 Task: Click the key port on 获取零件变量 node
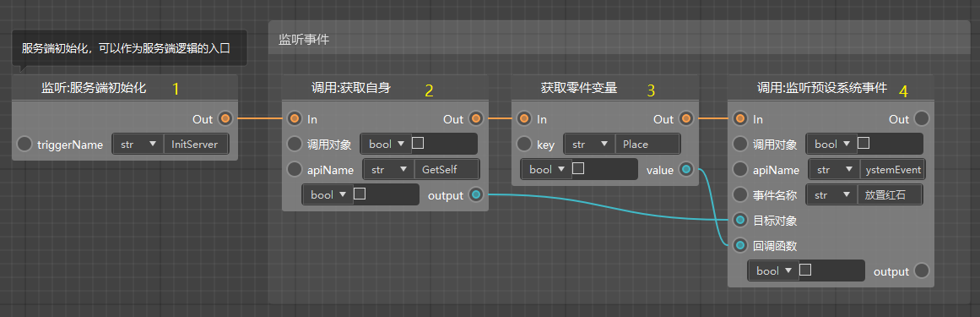tap(525, 144)
